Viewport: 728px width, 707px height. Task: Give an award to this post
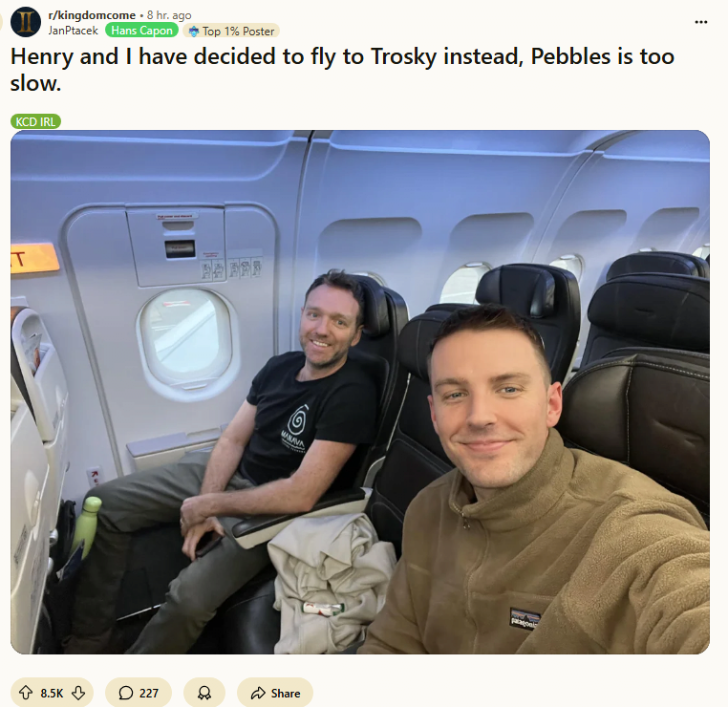click(204, 693)
